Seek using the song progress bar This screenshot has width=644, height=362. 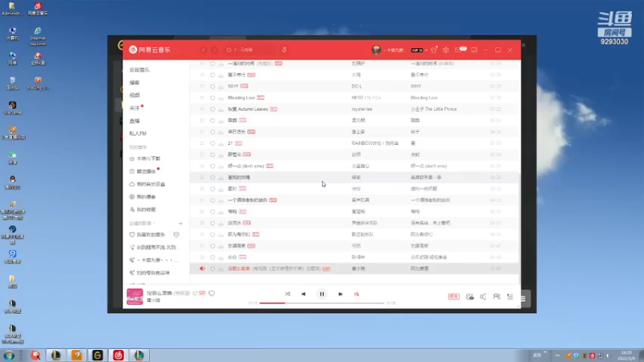322,303
